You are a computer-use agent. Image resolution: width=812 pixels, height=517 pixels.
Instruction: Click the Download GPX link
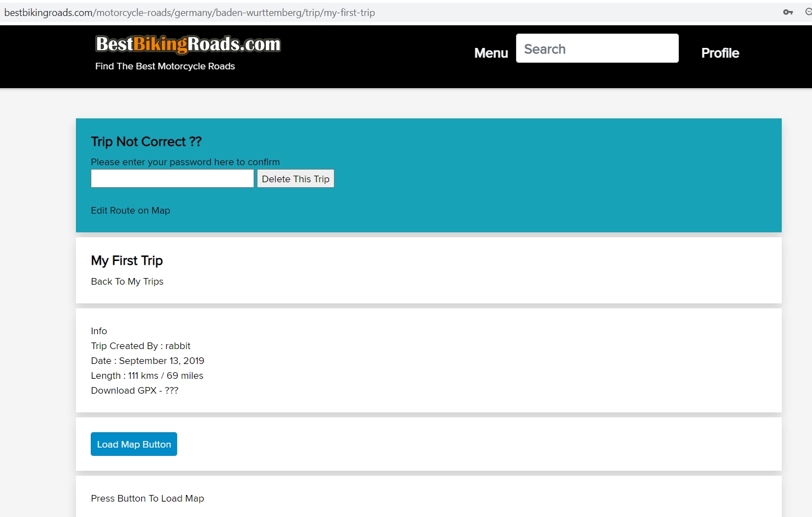(x=134, y=390)
